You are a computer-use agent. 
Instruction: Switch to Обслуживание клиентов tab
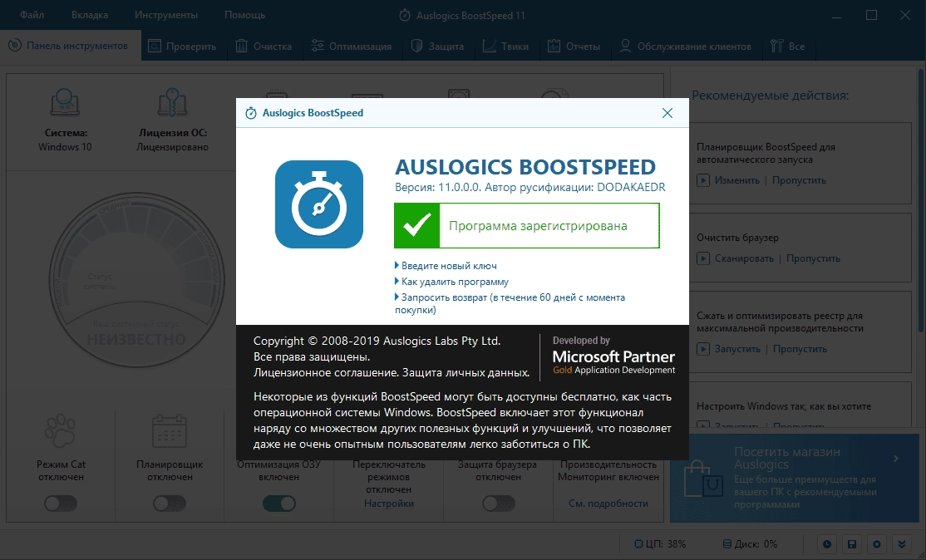pyautogui.click(x=685, y=46)
